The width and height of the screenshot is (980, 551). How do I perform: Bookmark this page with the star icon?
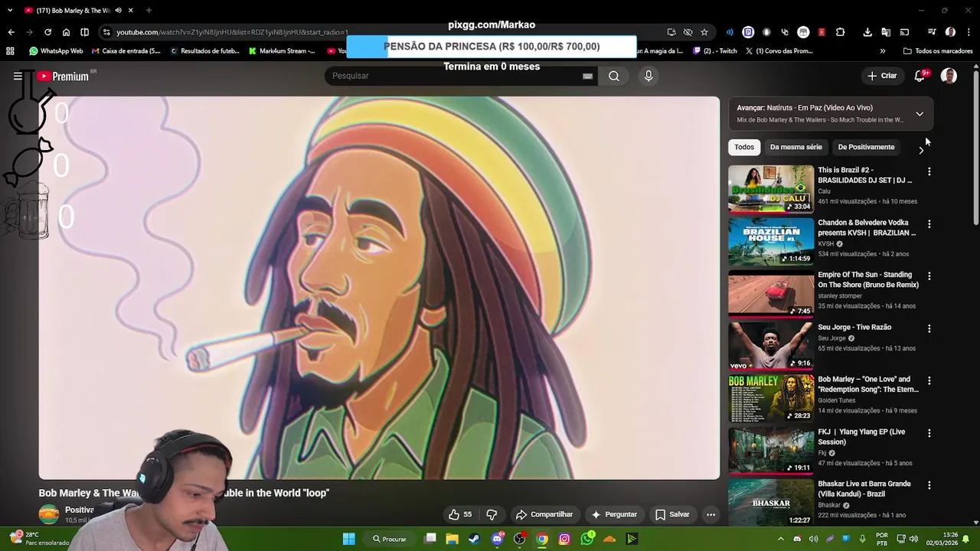pyautogui.click(x=704, y=32)
